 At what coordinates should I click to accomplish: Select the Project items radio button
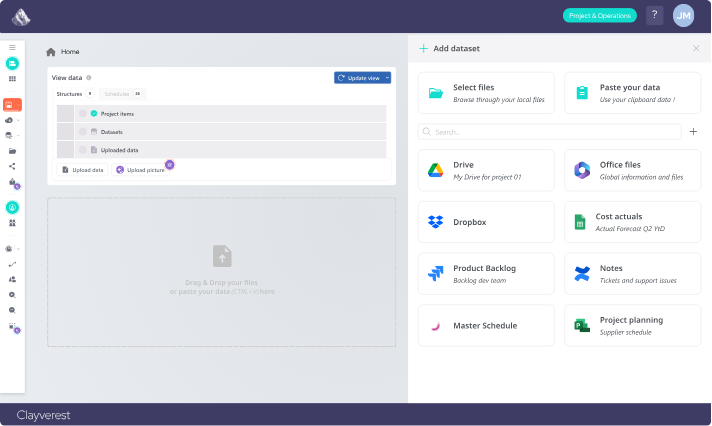pyautogui.click(x=83, y=114)
